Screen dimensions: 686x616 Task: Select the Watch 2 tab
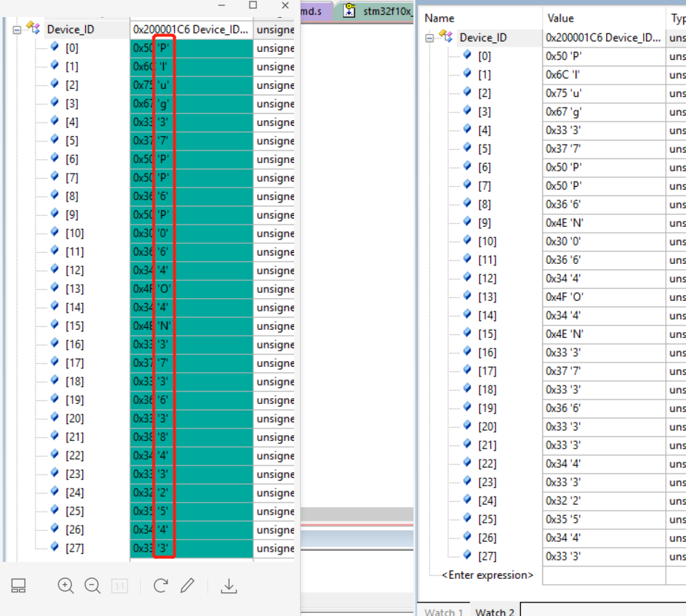[495, 612]
